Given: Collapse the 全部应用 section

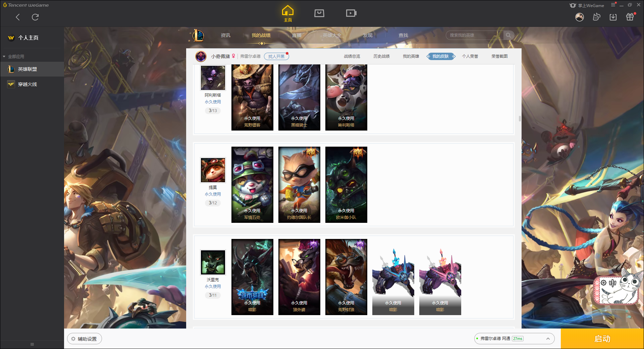Looking at the screenshot, I should (13, 56).
